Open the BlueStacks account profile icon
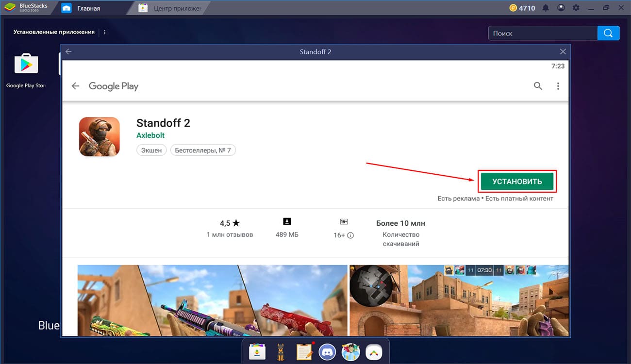 tap(561, 7)
